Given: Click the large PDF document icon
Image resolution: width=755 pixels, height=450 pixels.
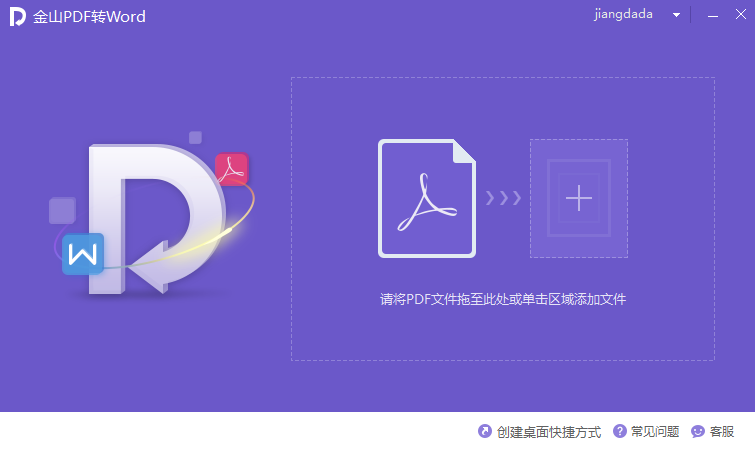Looking at the screenshot, I should tap(427, 198).
